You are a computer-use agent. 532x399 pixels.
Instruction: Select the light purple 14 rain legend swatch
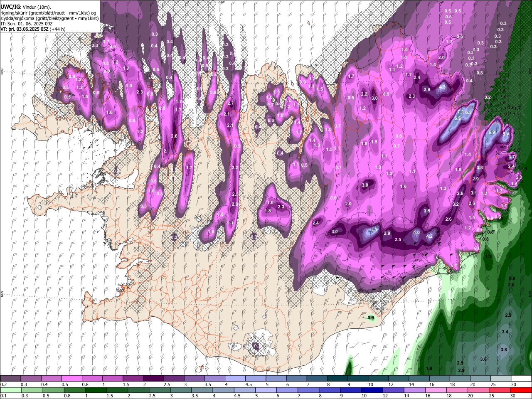click(x=414, y=390)
